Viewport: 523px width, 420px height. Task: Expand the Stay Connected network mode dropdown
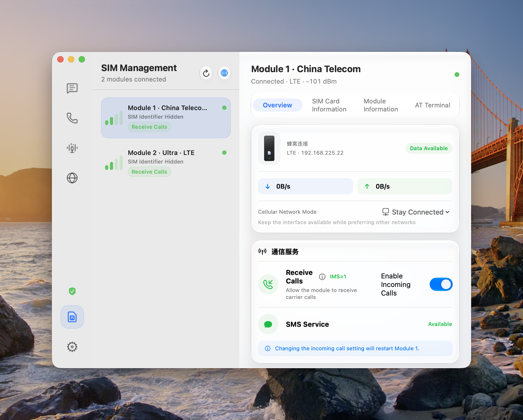[x=416, y=212]
